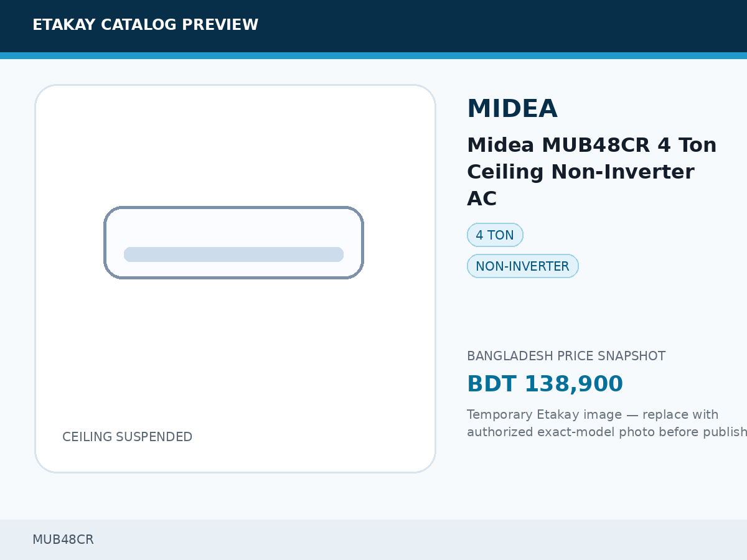Click the MUB48CR model code in footer

click(x=63, y=539)
